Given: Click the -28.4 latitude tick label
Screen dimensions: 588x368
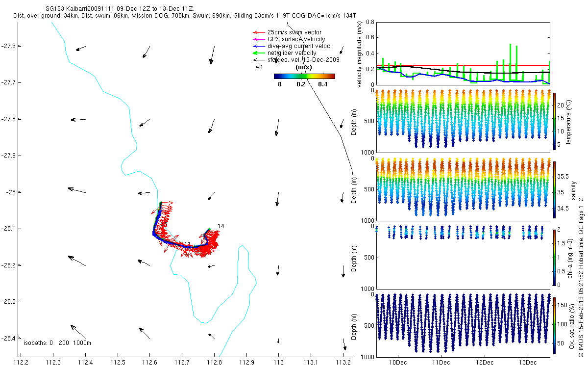Looking at the screenshot, I should 9,339.
